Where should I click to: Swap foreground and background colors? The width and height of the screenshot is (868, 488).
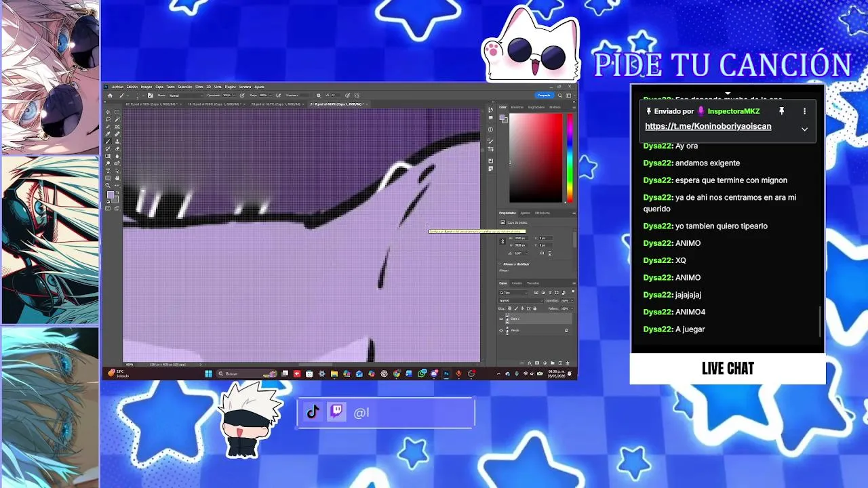click(x=118, y=192)
